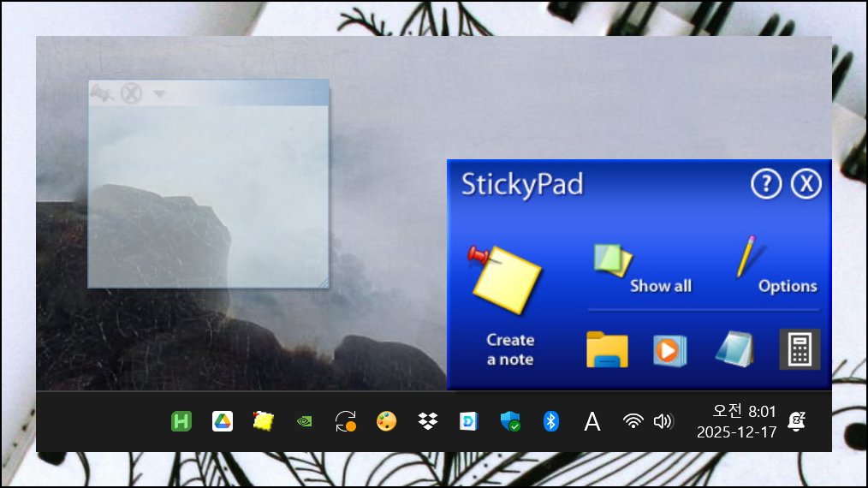
Task: Click the Create a note label
Action: [510, 349]
